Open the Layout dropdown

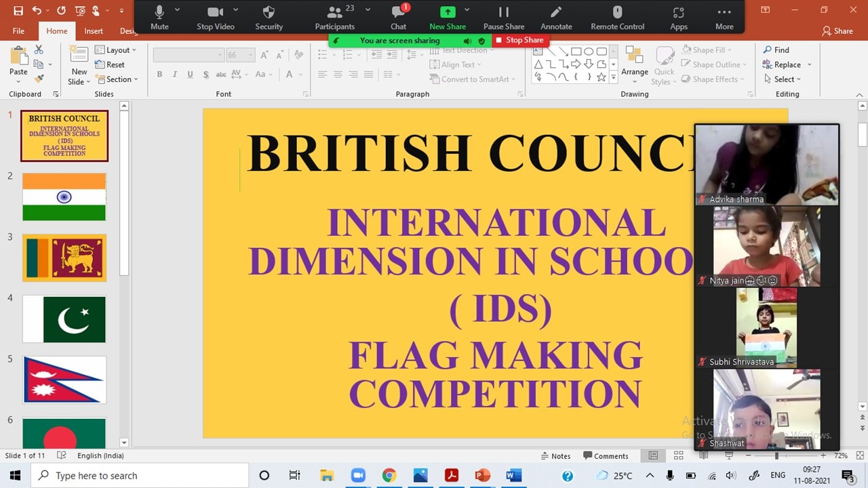[115, 50]
